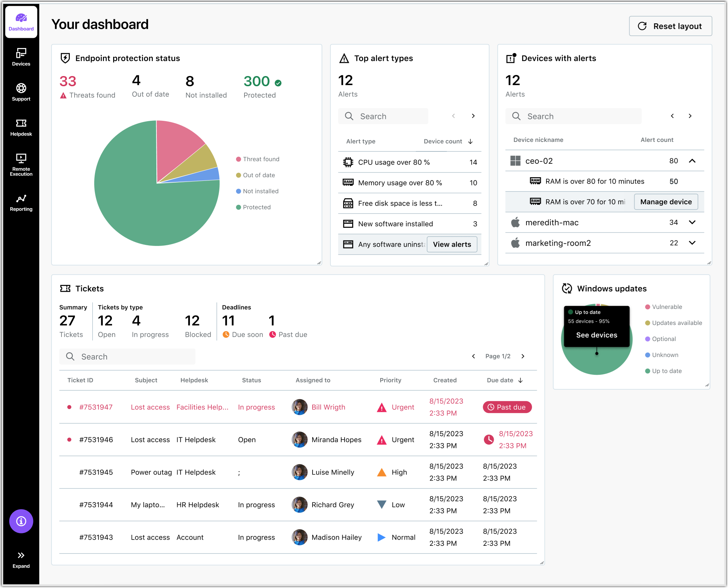Image resolution: width=728 pixels, height=588 pixels.
Task: Click the Devices with alerts header icon
Action: [511, 58]
